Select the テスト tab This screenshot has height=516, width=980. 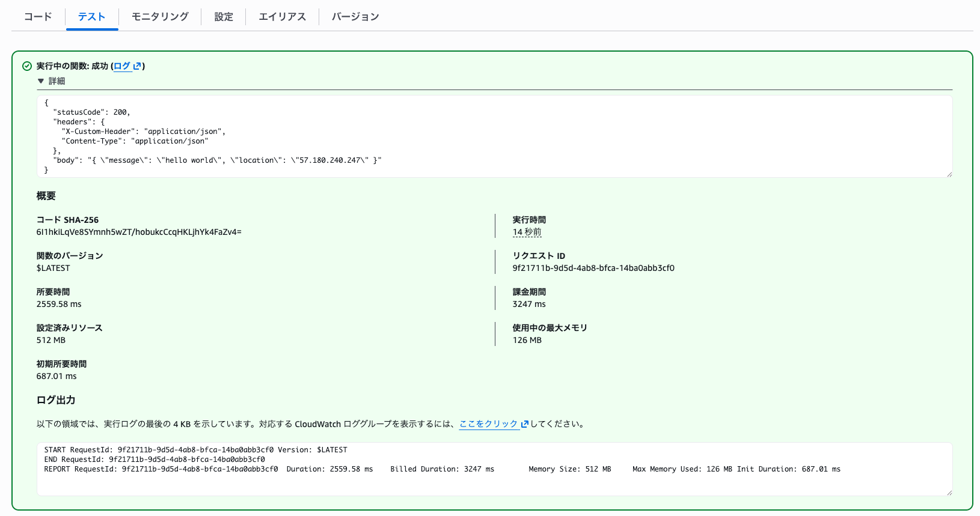click(92, 17)
